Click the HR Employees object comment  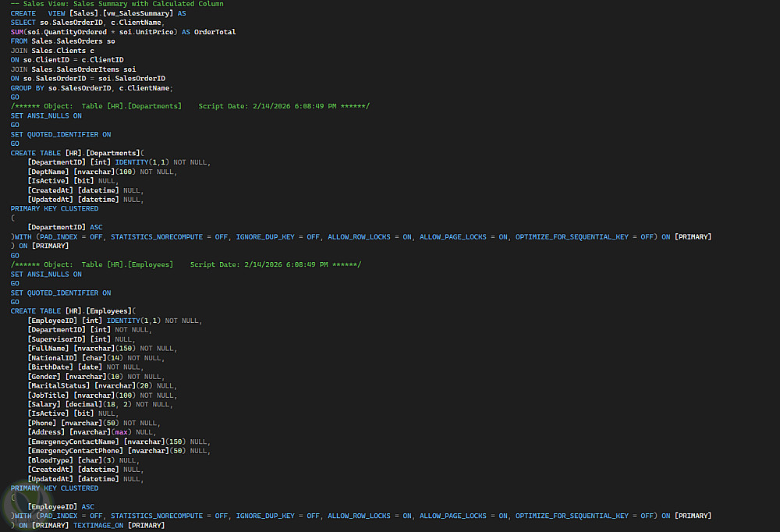[x=186, y=264]
